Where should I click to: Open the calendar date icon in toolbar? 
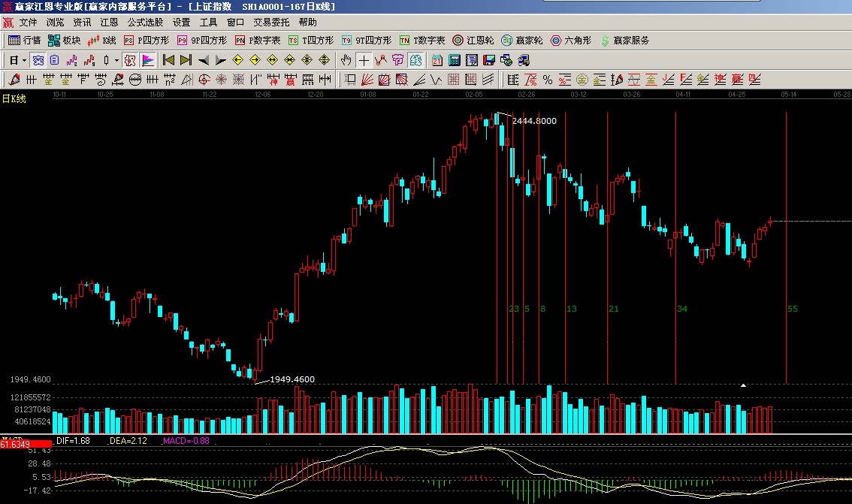pyautogui.click(x=437, y=60)
